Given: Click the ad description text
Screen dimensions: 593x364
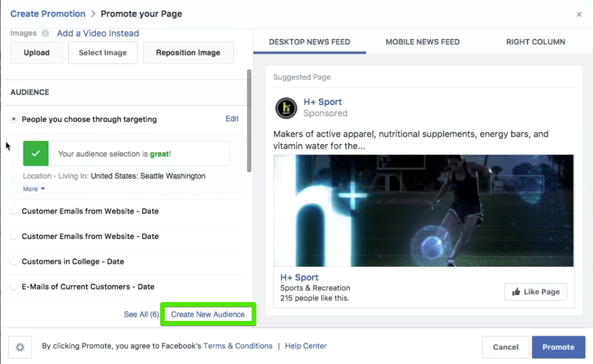Looking at the screenshot, I should click(x=410, y=140).
